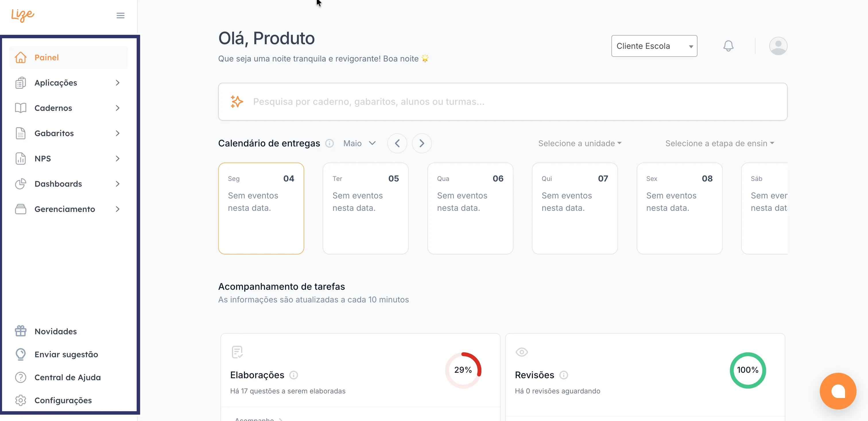This screenshot has width=868, height=421.
Task: Open the Aplicações menu item
Action: (x=68, y=83)
